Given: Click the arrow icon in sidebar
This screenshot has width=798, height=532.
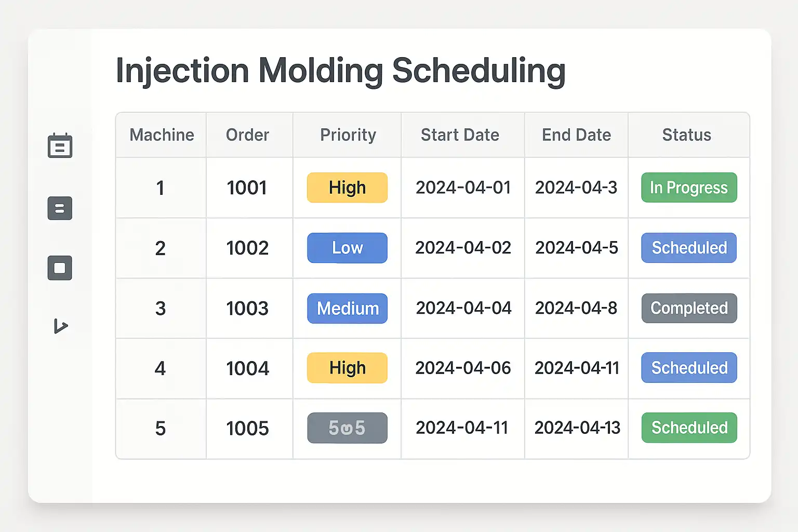Looking at the screenshot, I should 60,326.
